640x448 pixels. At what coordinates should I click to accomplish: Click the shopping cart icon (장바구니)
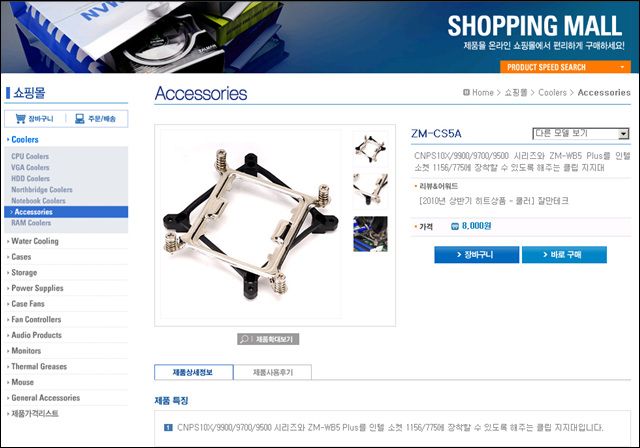click(x=20, y=119)
